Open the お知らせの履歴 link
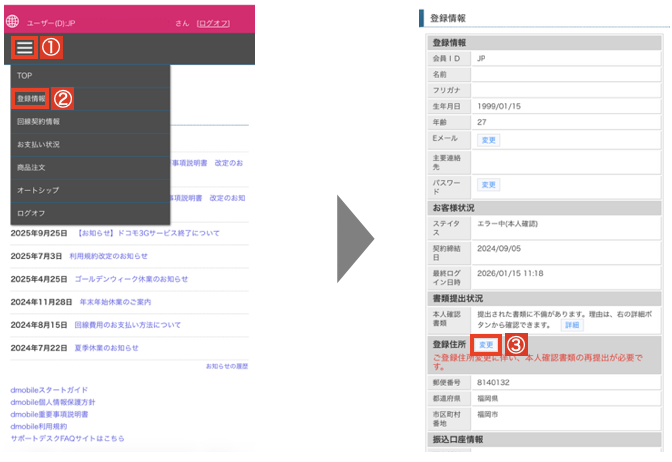Viewport: 672px width, 462px height. click(x=227, y=367)
